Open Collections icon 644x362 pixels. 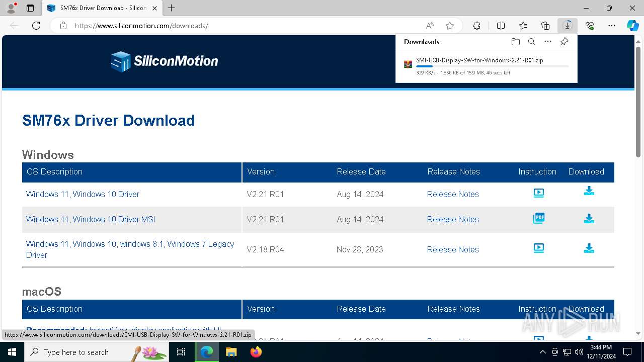[545, 26]
